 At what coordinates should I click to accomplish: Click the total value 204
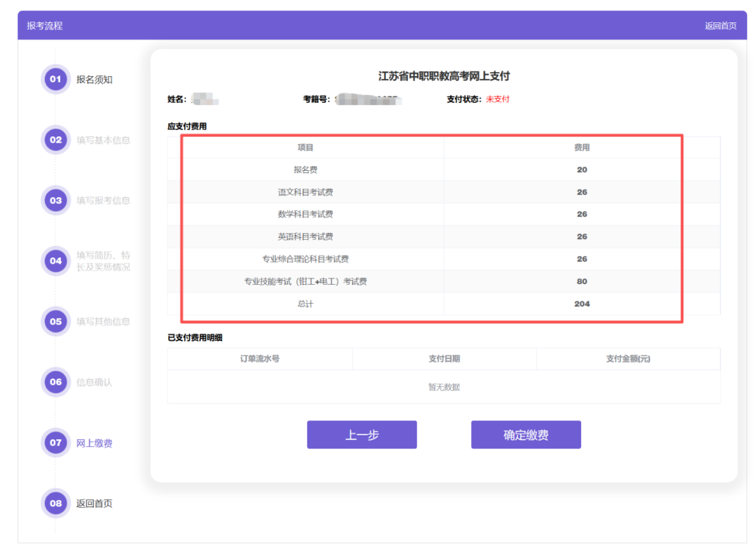[x=582, y=304]
